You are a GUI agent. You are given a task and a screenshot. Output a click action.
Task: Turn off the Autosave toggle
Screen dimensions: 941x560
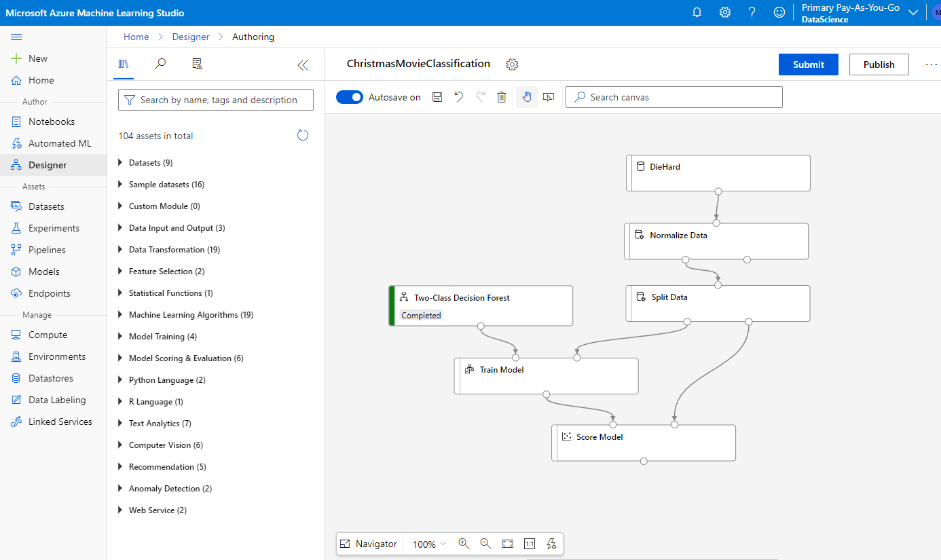click(350, 97)
